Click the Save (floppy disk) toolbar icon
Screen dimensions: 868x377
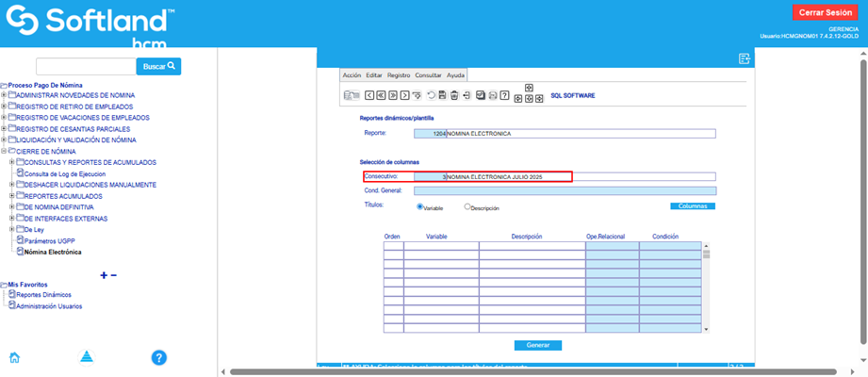click(x=443, y=95)
